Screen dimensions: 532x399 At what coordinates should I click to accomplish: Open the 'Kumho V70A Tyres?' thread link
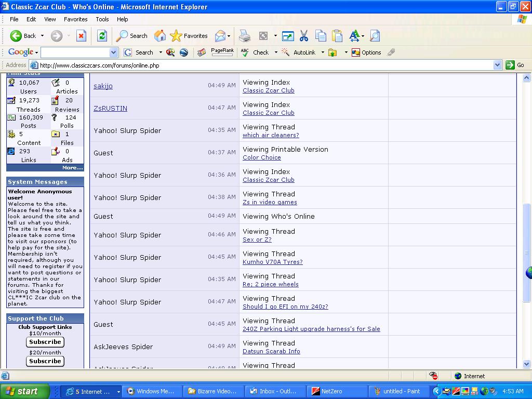click(272, 262)
